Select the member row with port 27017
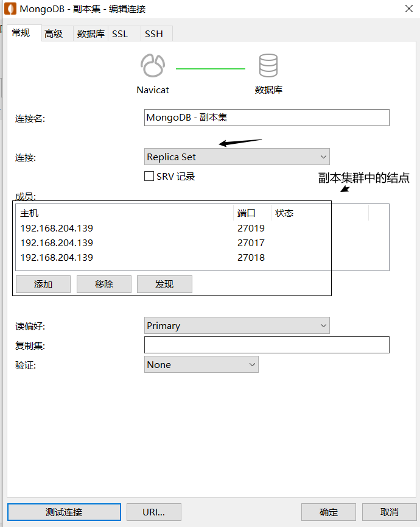This screenshot has width=420, height=527. (202, 242)
